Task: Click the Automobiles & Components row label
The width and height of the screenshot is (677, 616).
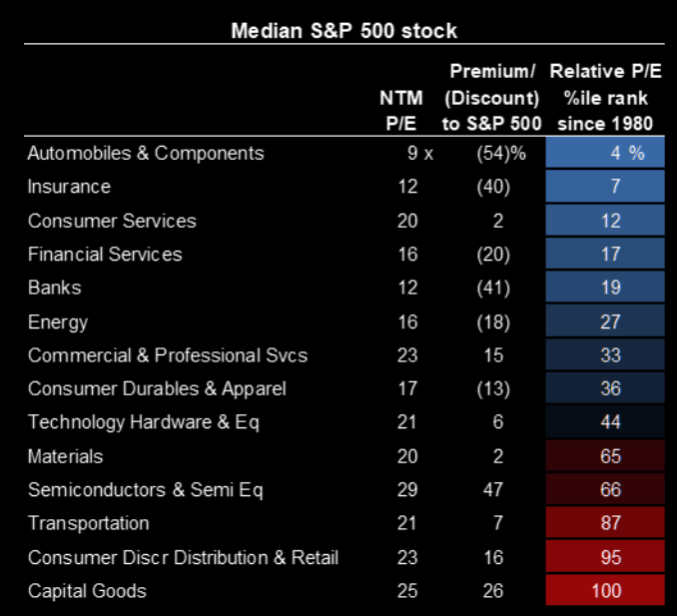Action: 146,153
